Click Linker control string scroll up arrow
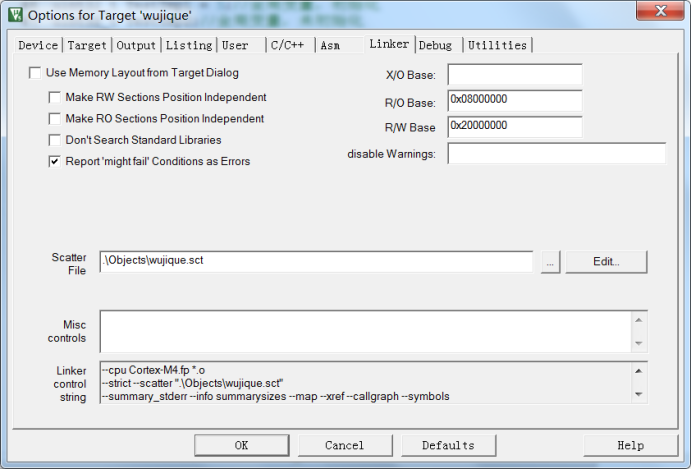 point(639,371)
